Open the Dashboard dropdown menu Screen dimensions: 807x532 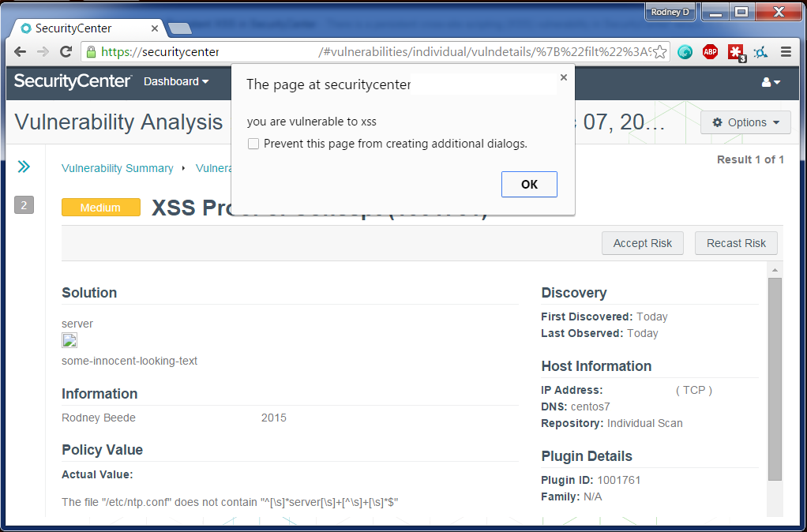click(x=176, y=81)
